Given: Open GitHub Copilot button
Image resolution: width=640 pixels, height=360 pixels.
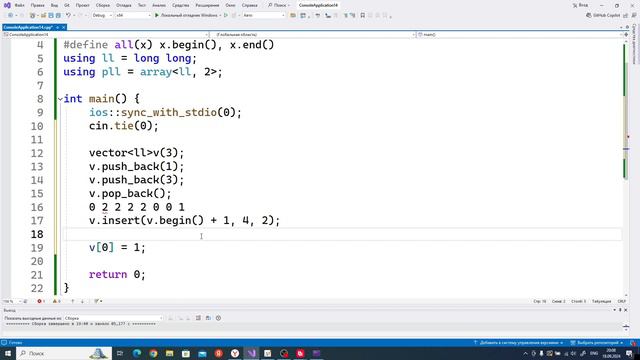Looking at the screenshot, I should tap(603, 15).
